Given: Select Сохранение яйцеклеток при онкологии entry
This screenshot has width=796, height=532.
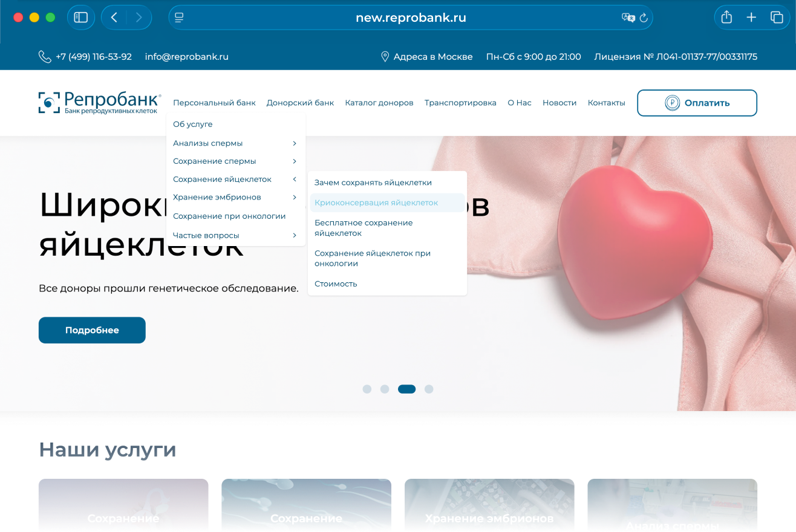Looking at the screenshot, I should (x=373, y=258).
